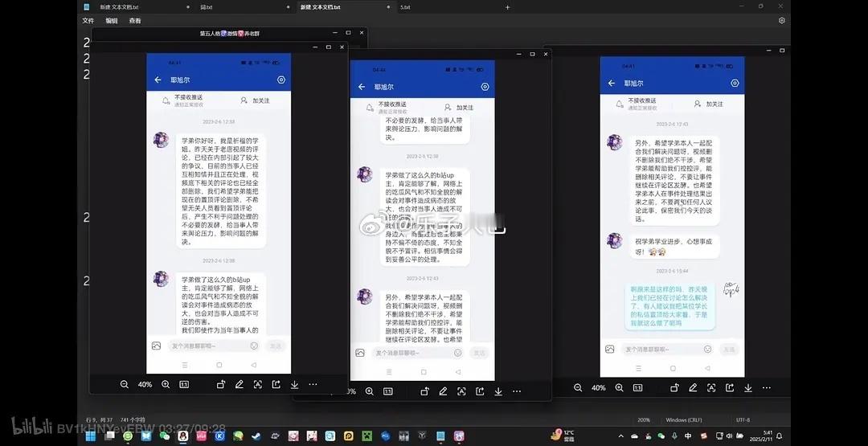Click cursor position 行 9, 列 37

click(100, 420)
